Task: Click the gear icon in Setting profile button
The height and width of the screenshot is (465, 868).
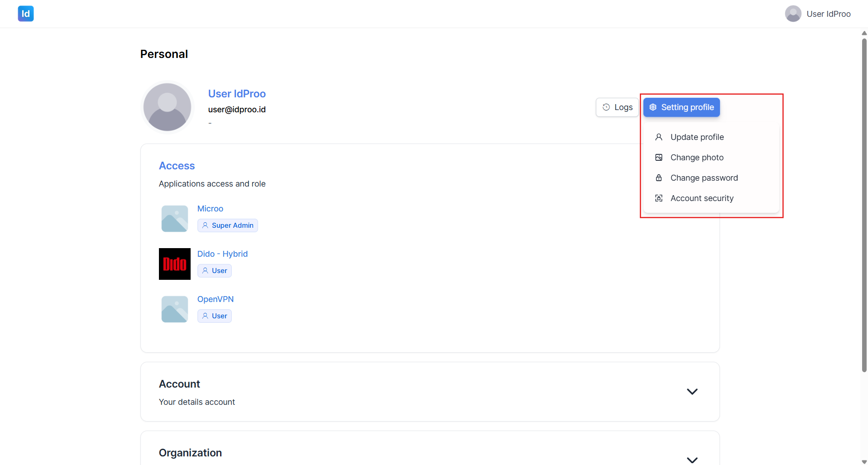Action: click(653, 107)
